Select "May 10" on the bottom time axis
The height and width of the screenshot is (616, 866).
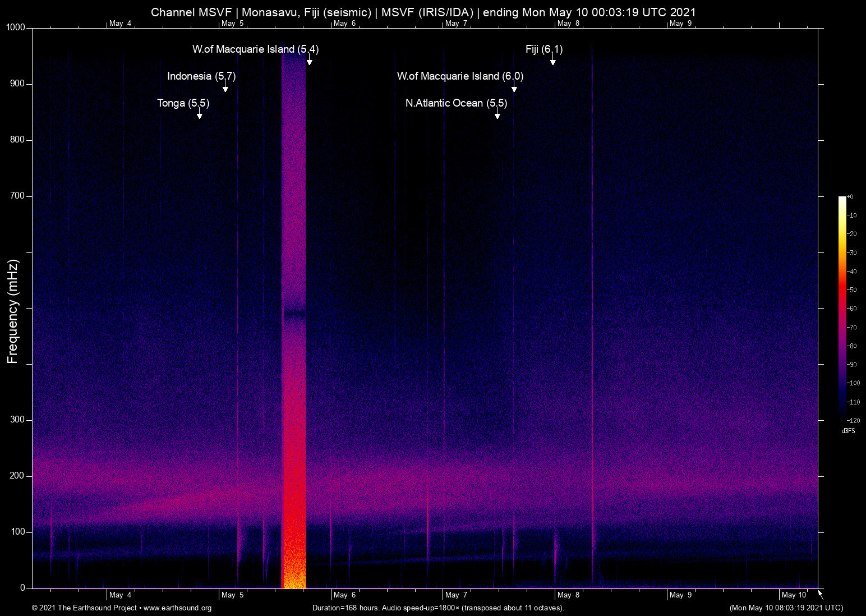click(794, 595)
